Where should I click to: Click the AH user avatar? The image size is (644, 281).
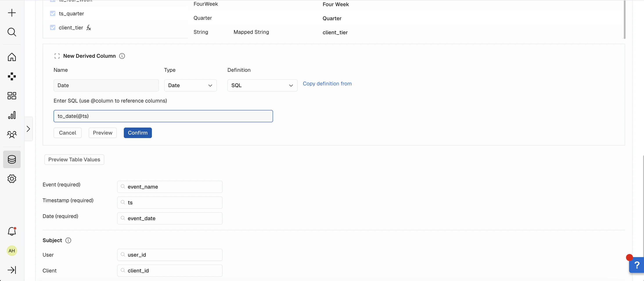(12, 250)
